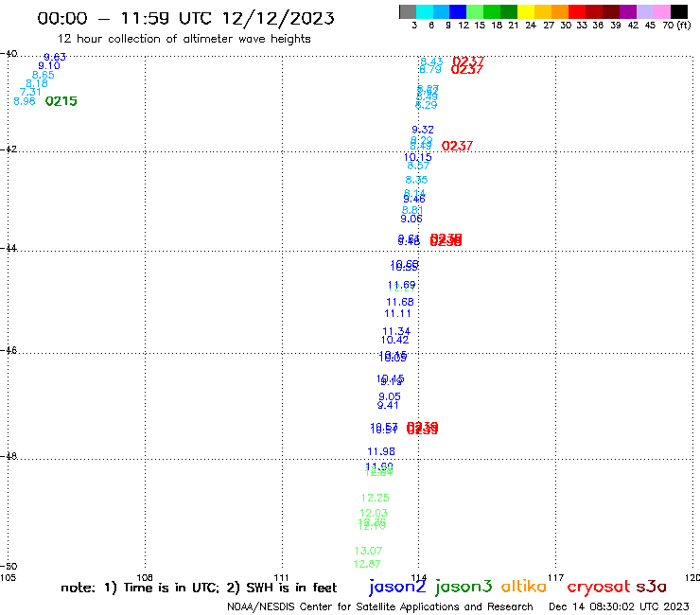Select the "11.68" wave height value
This screenshot has width=700, height=615.
[x=400, y=303]
